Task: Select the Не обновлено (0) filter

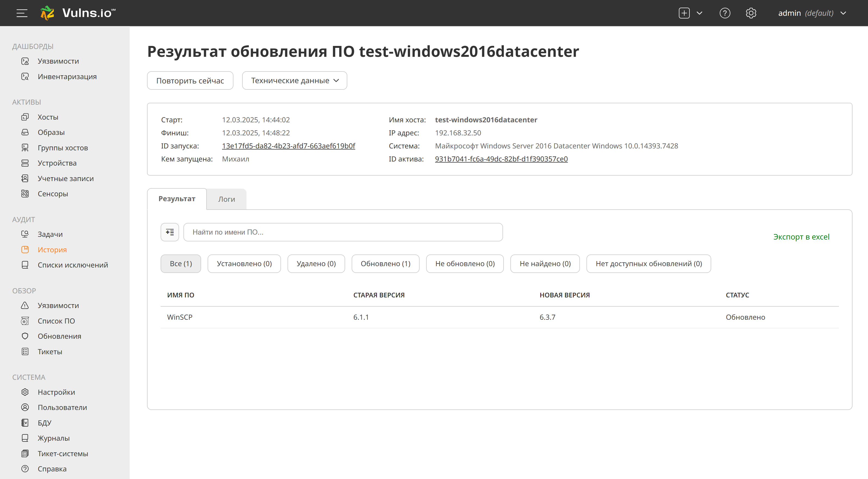Action: [x=465, y=264]
